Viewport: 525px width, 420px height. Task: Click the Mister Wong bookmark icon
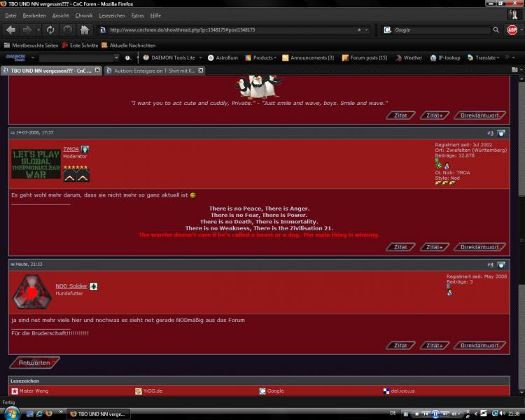[15, 391]
